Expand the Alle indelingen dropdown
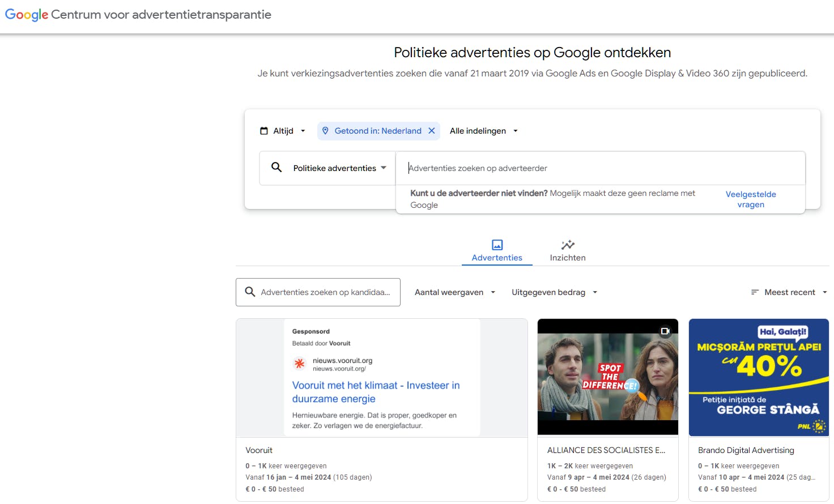The height and width of the screenshot is (504, 834). 484,131
